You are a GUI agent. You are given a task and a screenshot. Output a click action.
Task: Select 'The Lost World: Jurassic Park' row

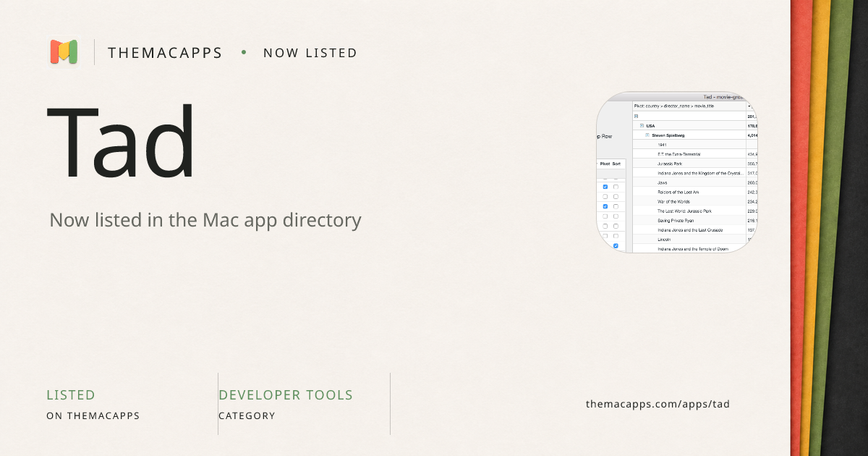click(x=684, y=211)
